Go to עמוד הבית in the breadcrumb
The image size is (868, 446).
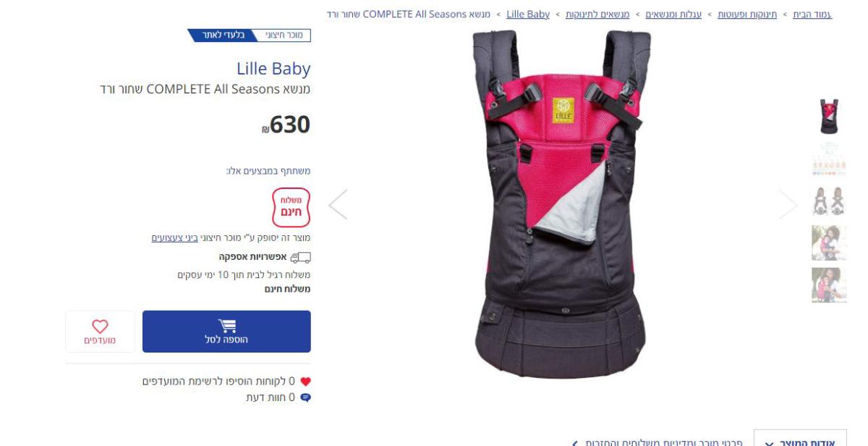point(812,14)
